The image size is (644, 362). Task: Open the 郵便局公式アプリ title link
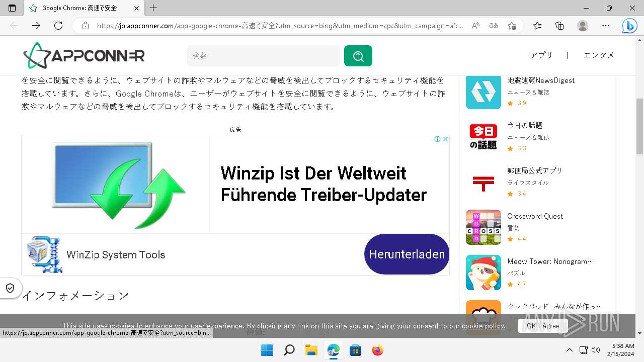click(535, 171)
